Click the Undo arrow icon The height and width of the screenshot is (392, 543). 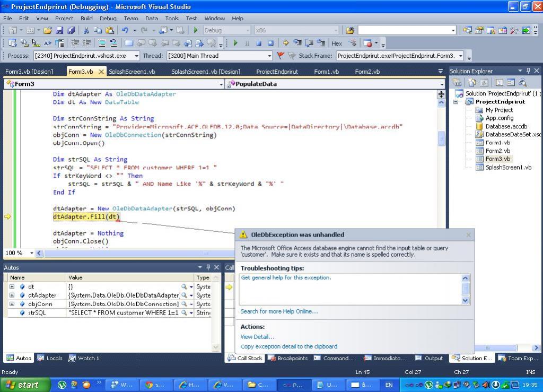(x=125, y=30)
